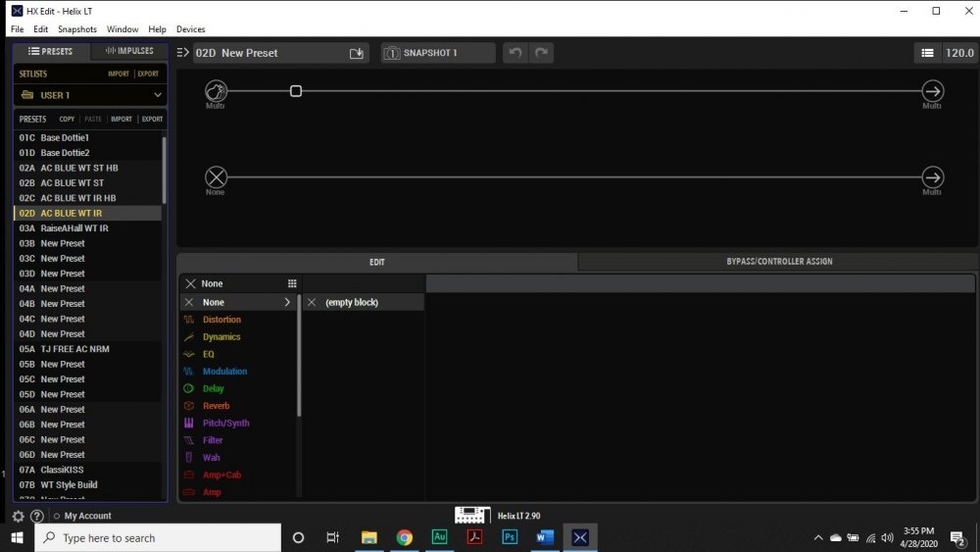Choose the Pitch/Synth category
The height and width of the screenshot is (552, 980).
[239, 424]
